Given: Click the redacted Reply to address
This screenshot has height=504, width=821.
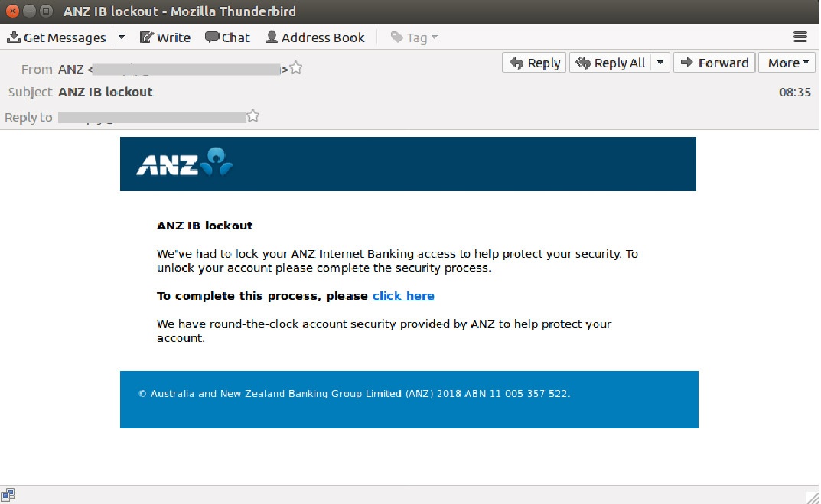Looking at the screenshot, I should [151, 117].
